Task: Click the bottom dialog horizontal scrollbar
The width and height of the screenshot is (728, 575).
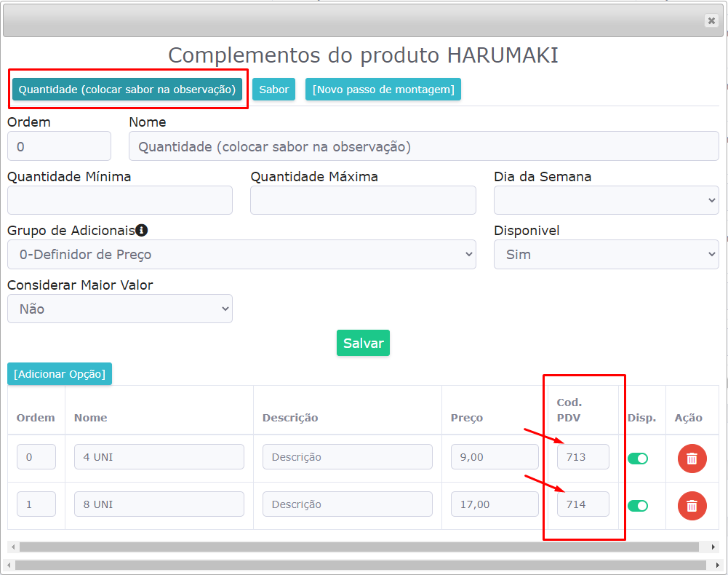Action: tap(360, 566)
